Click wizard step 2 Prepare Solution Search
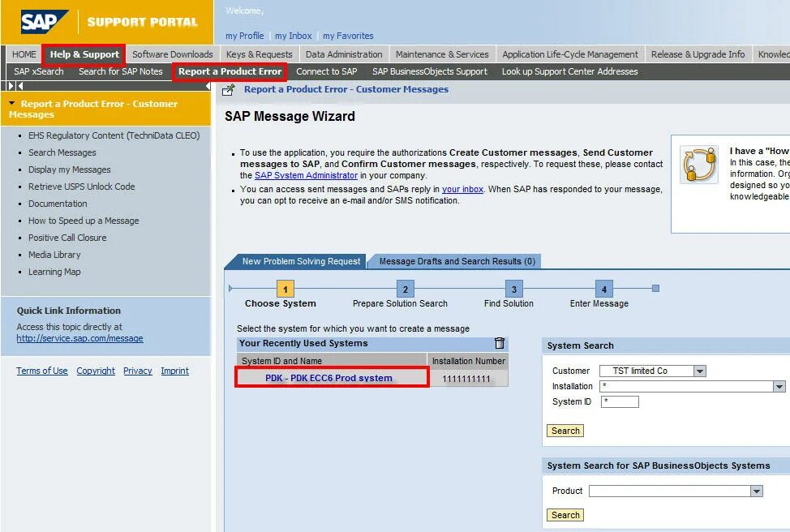Screen dimensions: 790x532 [x=405, y=290]
